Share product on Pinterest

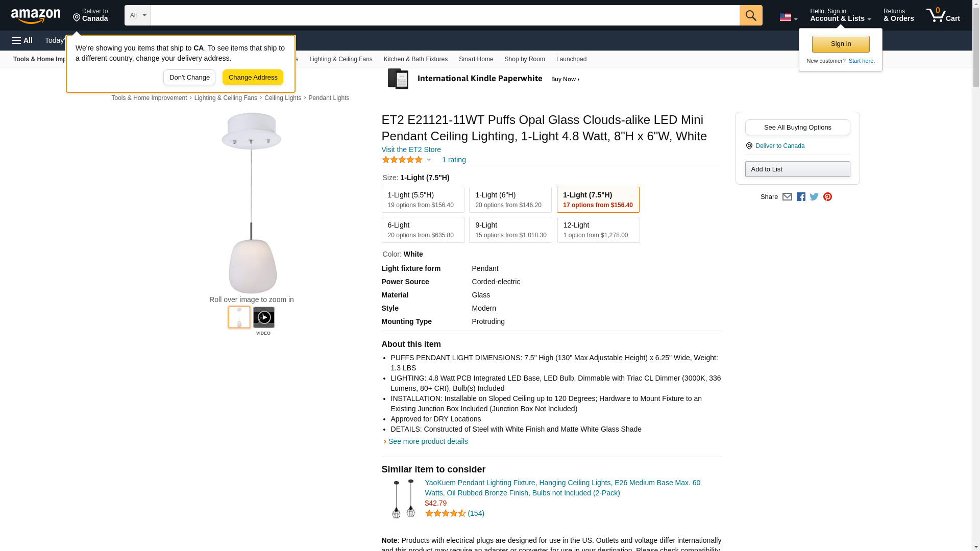coord(827,197)
